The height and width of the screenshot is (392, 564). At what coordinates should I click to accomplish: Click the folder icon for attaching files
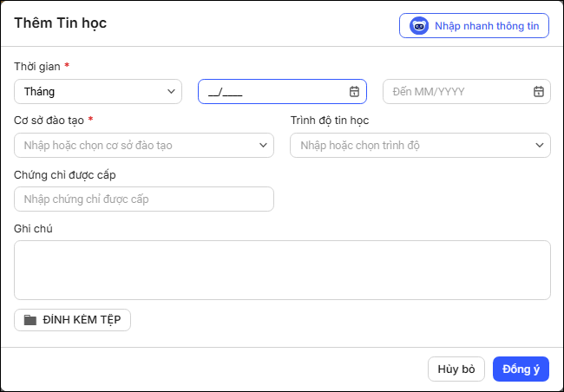point(30,320)
